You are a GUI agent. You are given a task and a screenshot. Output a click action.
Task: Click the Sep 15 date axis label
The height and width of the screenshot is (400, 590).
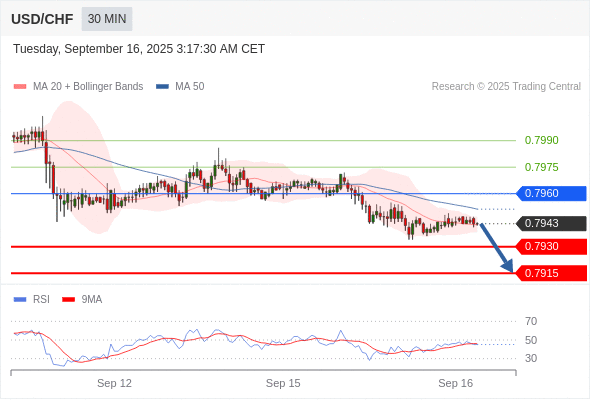coord(283,383)
